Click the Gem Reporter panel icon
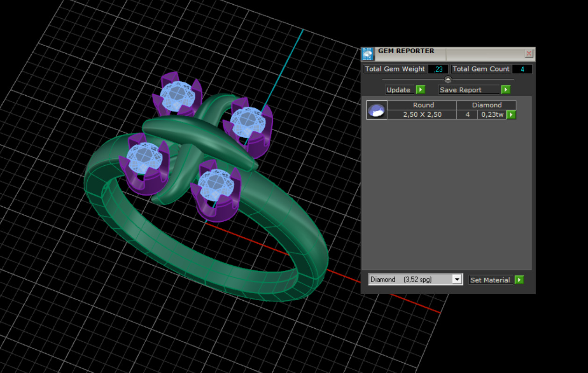 368,54
